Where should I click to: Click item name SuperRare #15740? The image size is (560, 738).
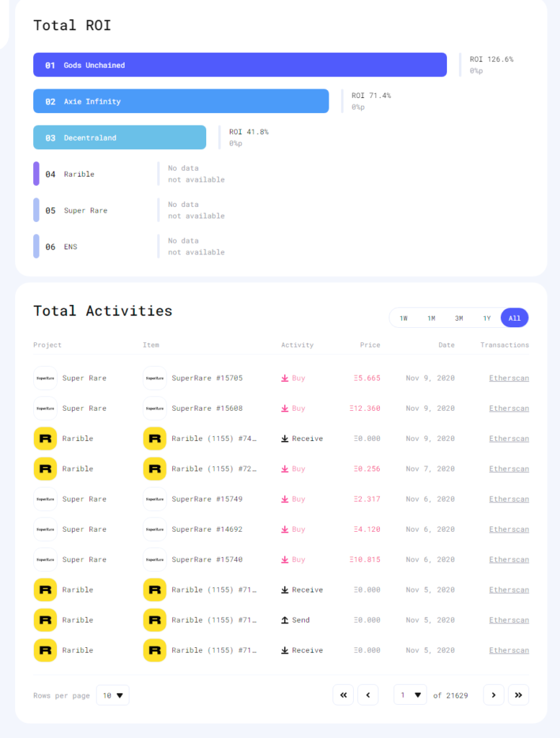click(x=207, y=559)
